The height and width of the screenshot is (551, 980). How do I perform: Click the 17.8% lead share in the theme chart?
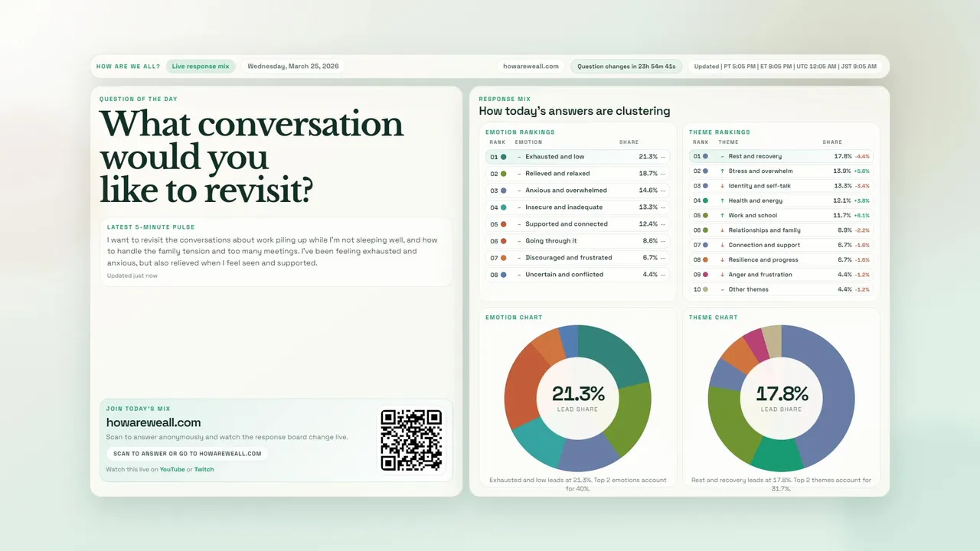point(782,394)
